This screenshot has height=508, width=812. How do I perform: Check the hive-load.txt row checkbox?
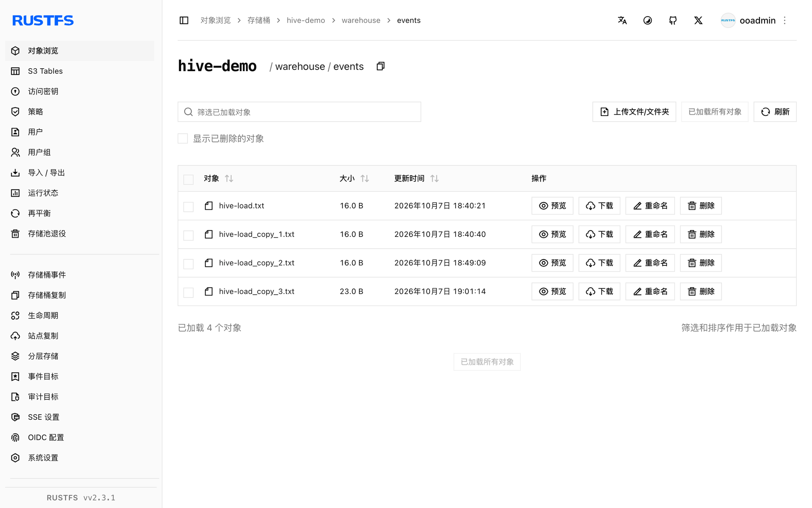(x=188, y=206)
